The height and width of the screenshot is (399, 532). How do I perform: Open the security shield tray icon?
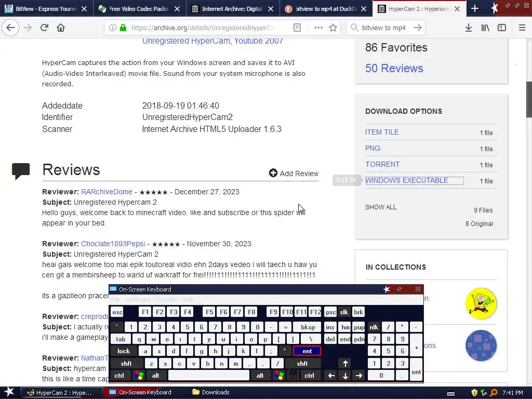(474, 393)
